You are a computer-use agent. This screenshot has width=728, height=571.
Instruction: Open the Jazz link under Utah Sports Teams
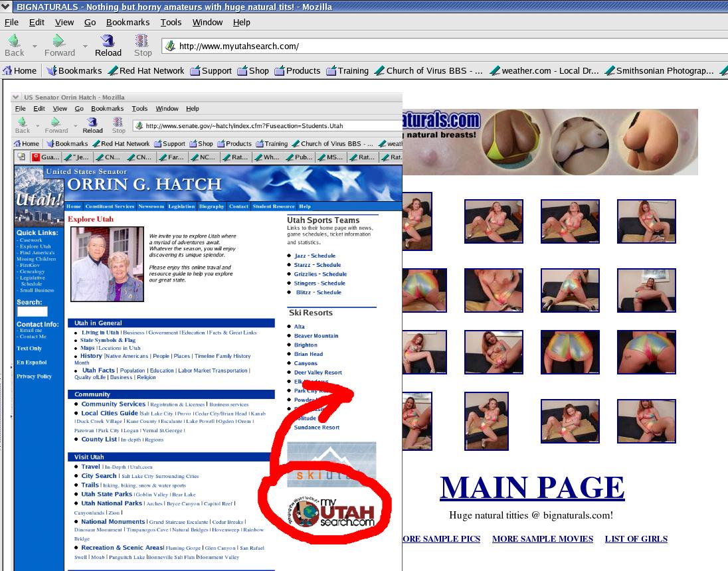pyautogui.click(x=300, y=256)
